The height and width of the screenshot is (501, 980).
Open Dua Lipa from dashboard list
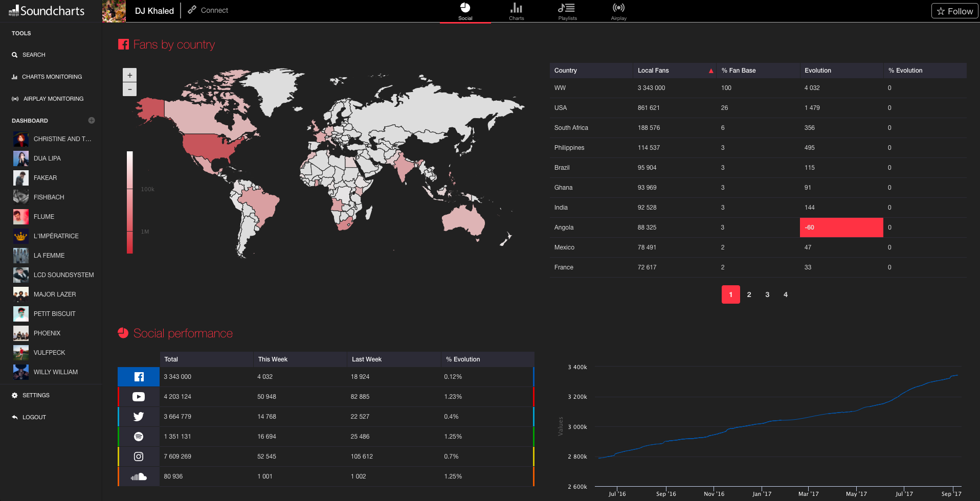[47, 158]
